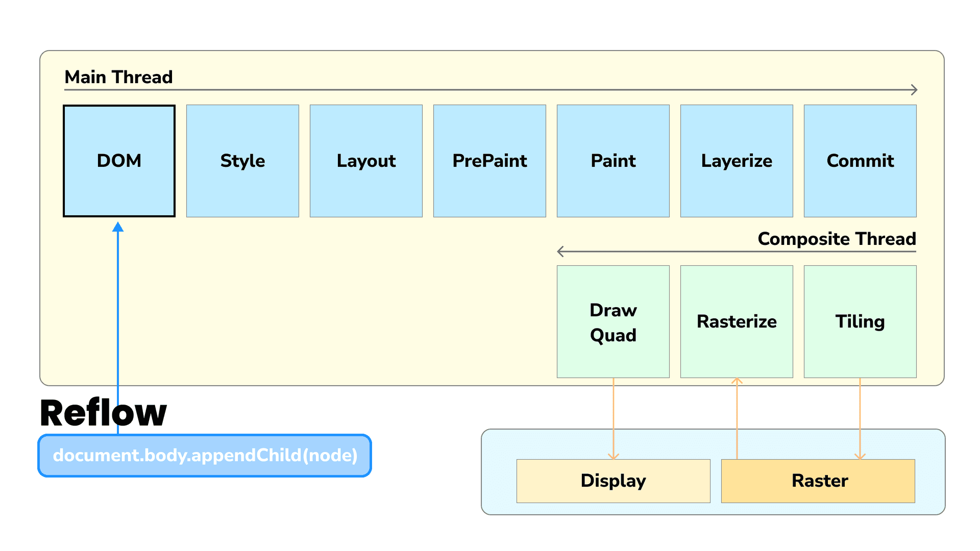Click the blue arrowhead below DOM

118,227
